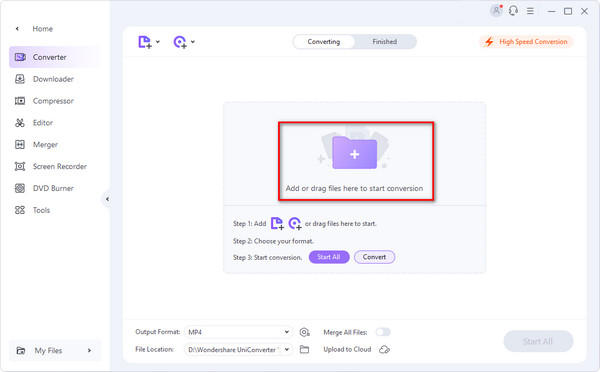Open Merger in the sidebar
Viewport: 600px width, 372px height.
tap(55, 144)
